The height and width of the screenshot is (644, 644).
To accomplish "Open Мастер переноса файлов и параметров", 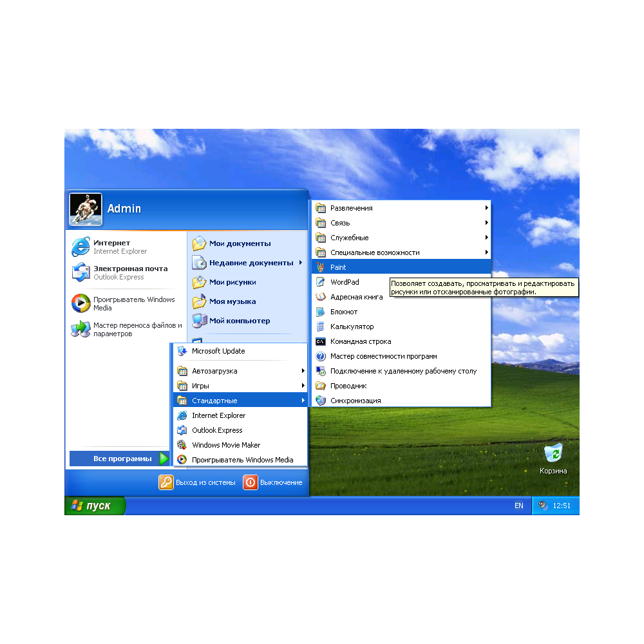I will (126, 329).
